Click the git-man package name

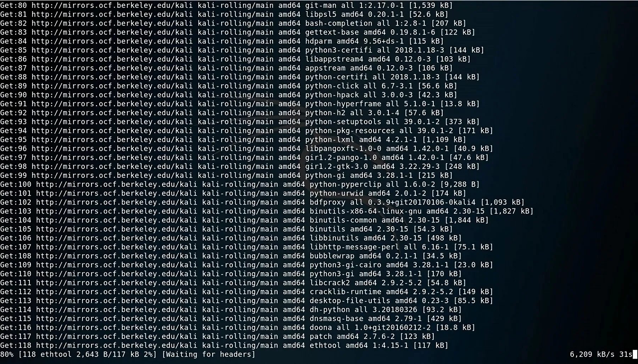321,6
